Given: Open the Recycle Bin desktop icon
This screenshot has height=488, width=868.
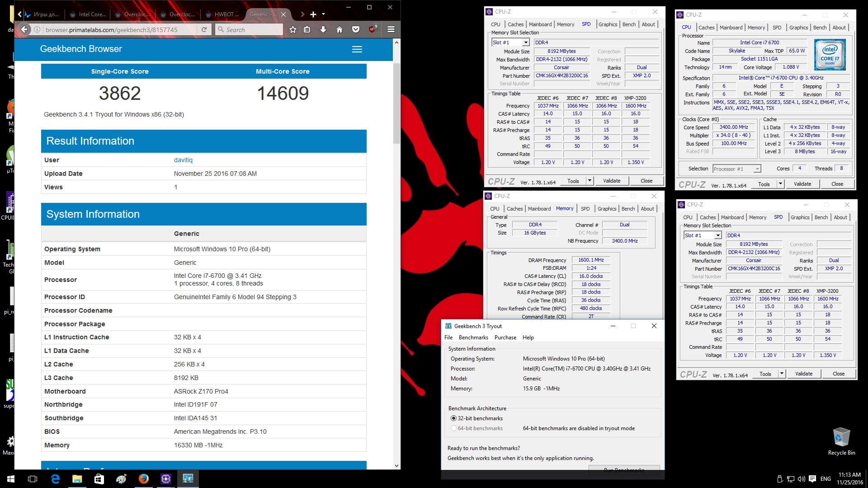Looking at the screenshot, I should point(841,441).
